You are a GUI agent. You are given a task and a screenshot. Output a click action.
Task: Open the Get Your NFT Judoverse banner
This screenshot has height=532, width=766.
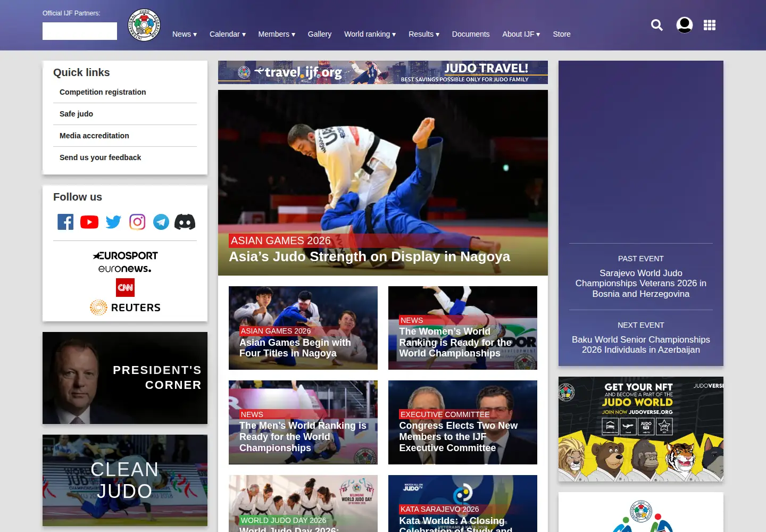(641, 429)
